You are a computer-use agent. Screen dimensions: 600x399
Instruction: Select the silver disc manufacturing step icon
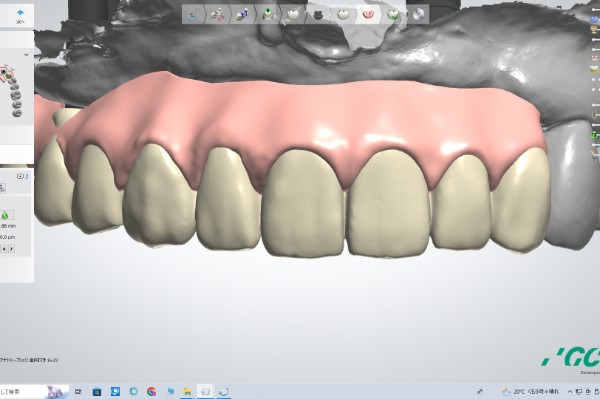[x=418, y=15]
